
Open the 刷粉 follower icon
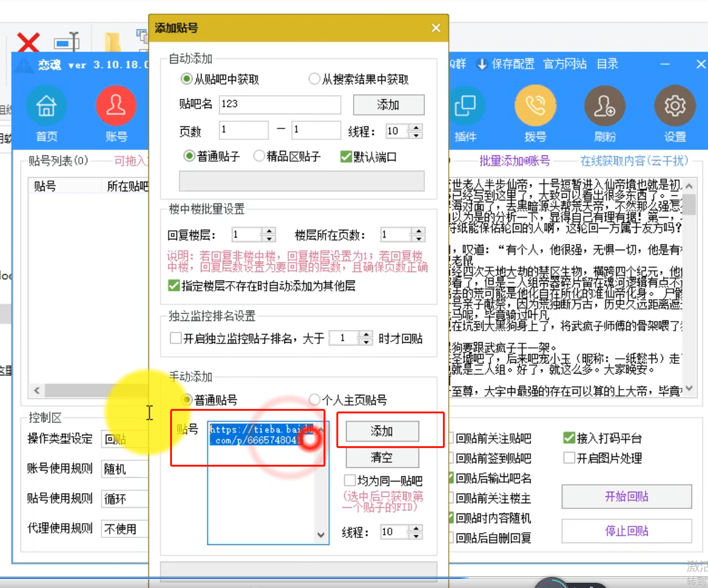[x=605, y=106]
